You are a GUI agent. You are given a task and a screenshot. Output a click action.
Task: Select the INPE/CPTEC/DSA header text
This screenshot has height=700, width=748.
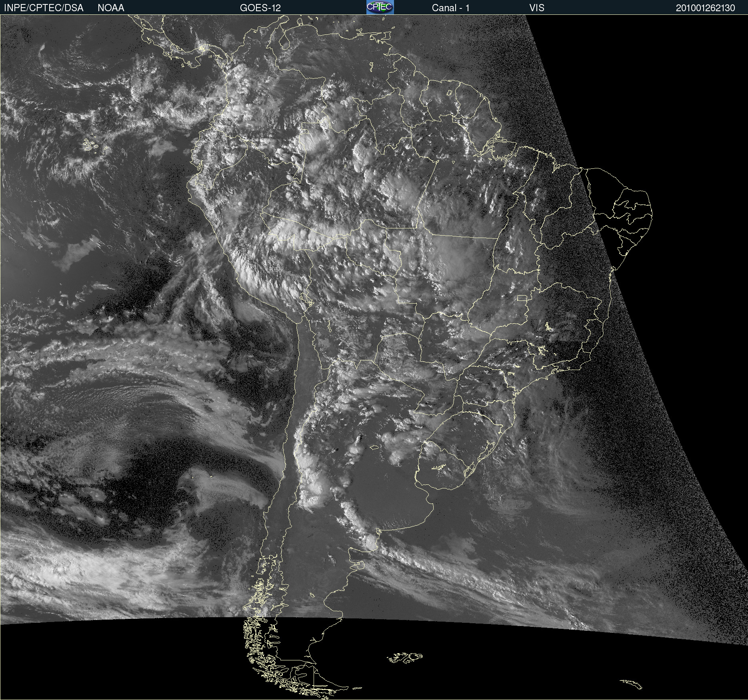(x=44, y=8)
